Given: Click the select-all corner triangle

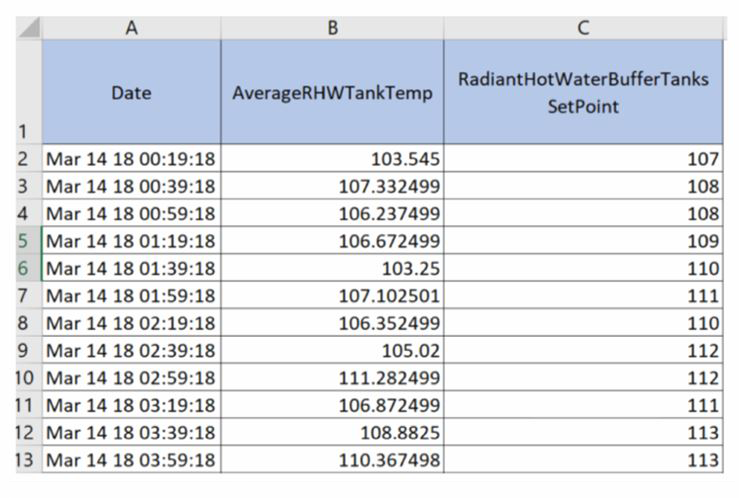Looking at the screenshot, I should pyautogui.click(x=29, y=28).
